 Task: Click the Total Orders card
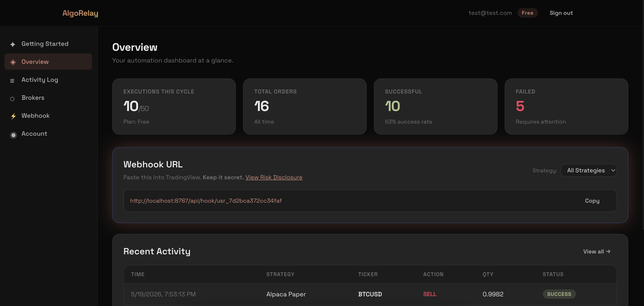pos(304,106)
